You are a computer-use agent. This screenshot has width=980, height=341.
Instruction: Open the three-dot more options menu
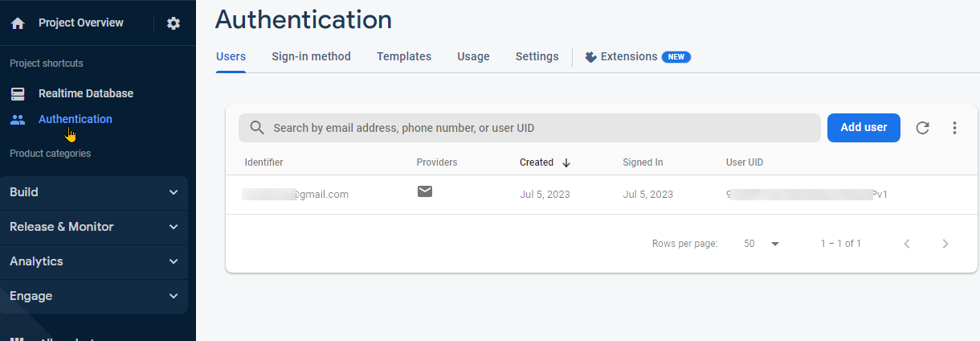954,127
